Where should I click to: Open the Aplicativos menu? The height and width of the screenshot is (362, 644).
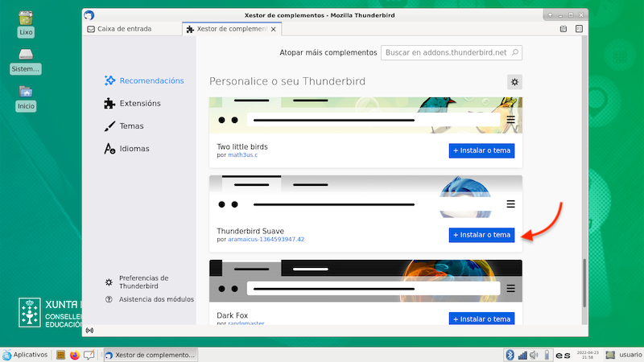coord(25,355)
